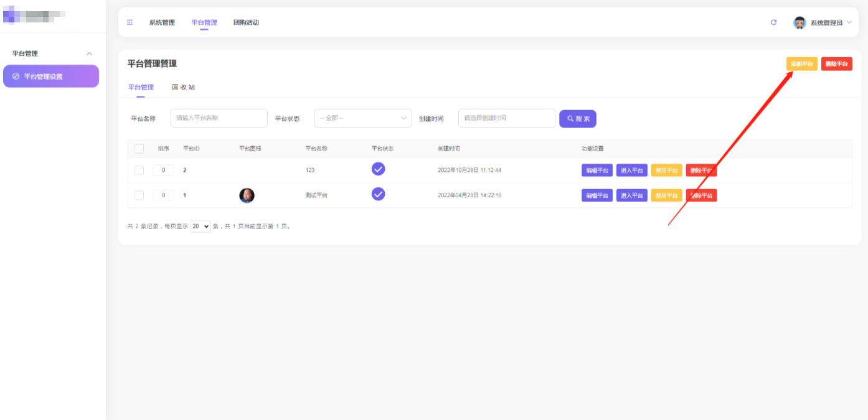
Task: Click the status checkmark for platform 123
Action: (x=378, y=169)
